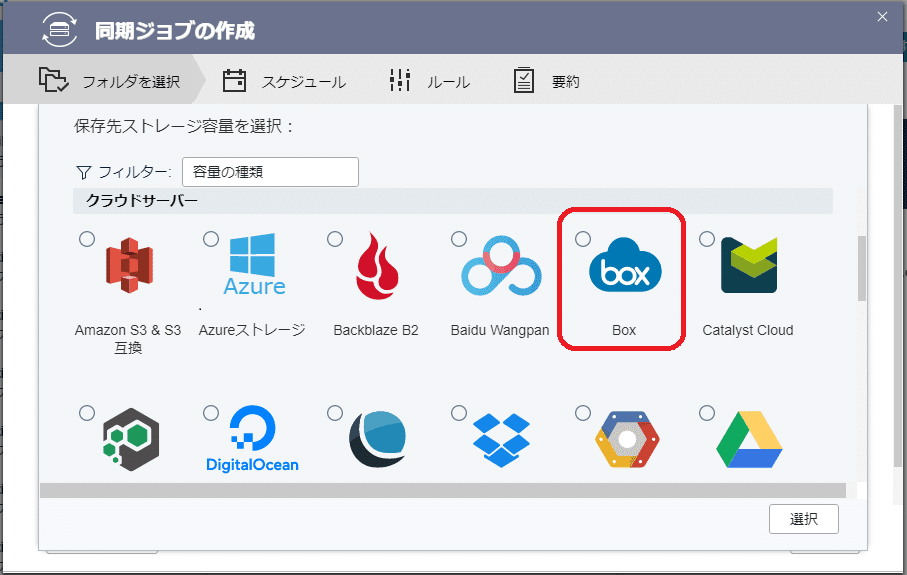The width and height of the screenshot is (907, 575).
Task: Click the Azureストレージ label
Action: point(252,330)
